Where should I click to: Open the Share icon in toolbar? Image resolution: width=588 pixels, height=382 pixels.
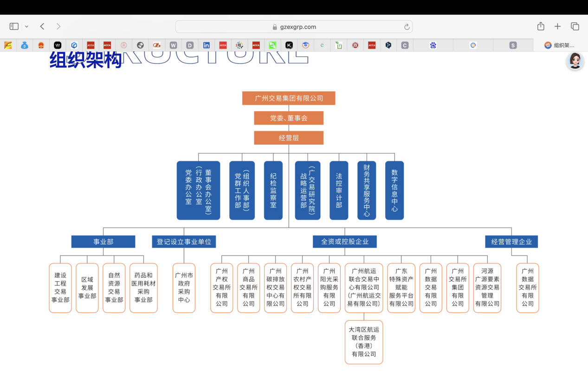(541, 26)
